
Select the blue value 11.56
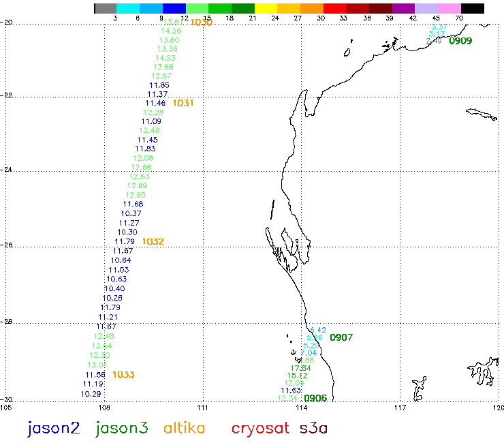pyautogui.click(x=95, y=375)
